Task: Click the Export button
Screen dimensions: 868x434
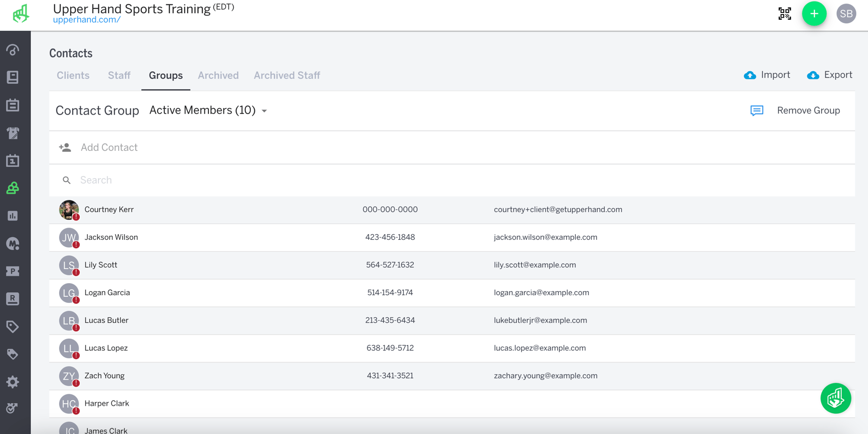Action: tap(830, 75)
